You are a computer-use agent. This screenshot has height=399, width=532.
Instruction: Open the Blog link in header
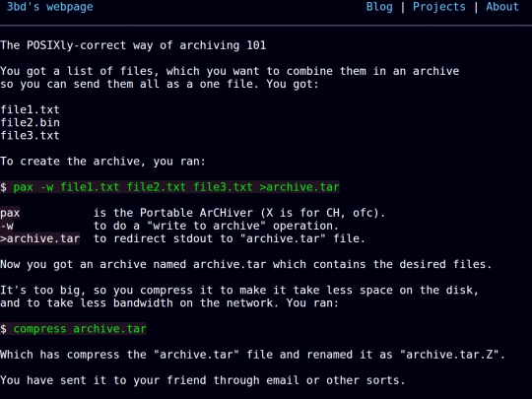tap(379, 7)
